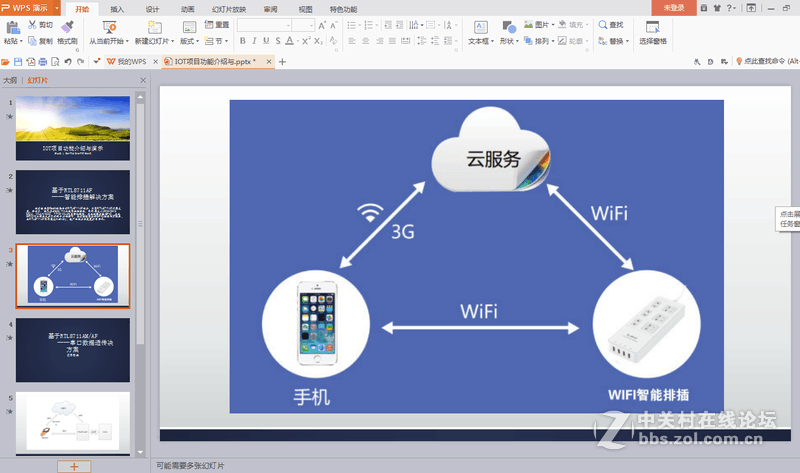Reset slide with 重置
The width and height of the screenshot is (800, 473).
coord(217,24)
